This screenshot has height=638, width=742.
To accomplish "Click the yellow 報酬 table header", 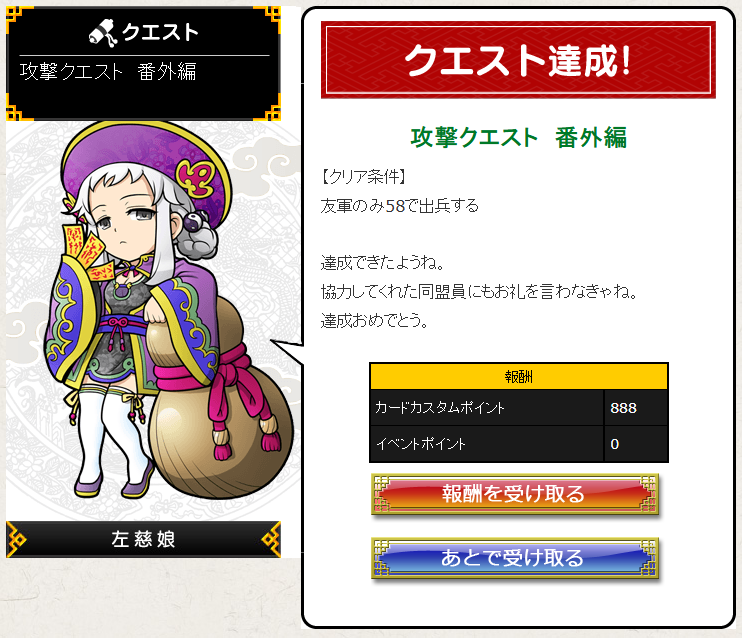I will pos(519,377).
